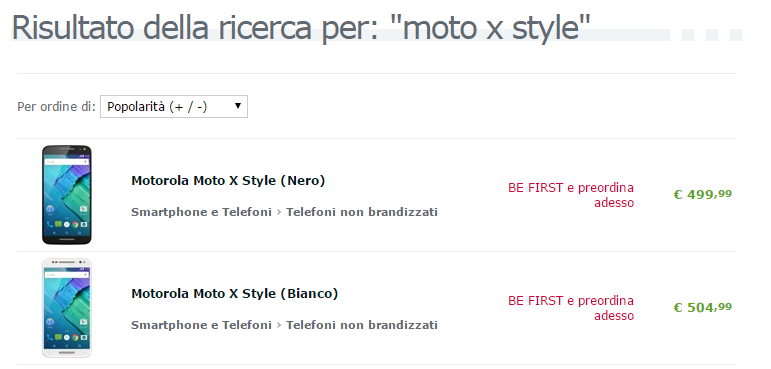Viewport: 771px width, 369px height.
Task: Click the black arrow in the sort combo box
Action: [x=238, y=106]
